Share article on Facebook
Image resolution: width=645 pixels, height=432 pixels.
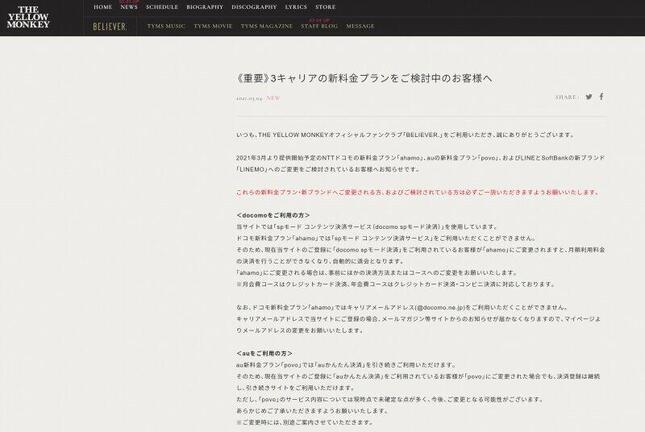(x=601, y=97)
